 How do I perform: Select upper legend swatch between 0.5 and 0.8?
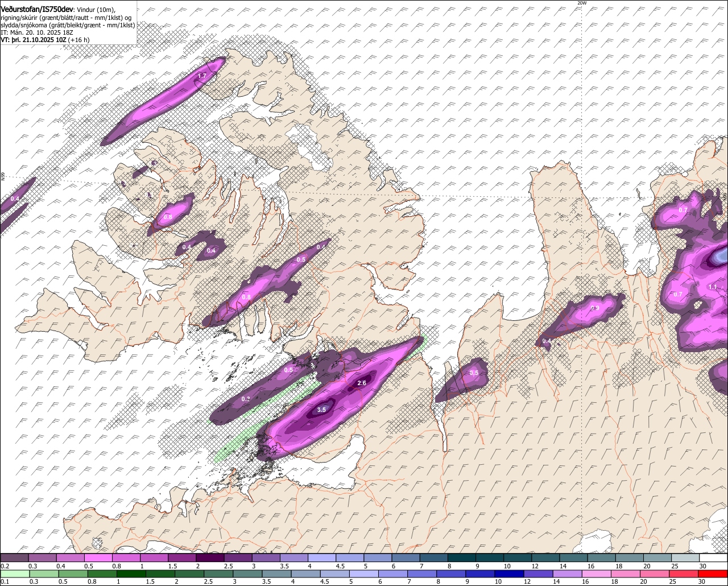[98, 558]
